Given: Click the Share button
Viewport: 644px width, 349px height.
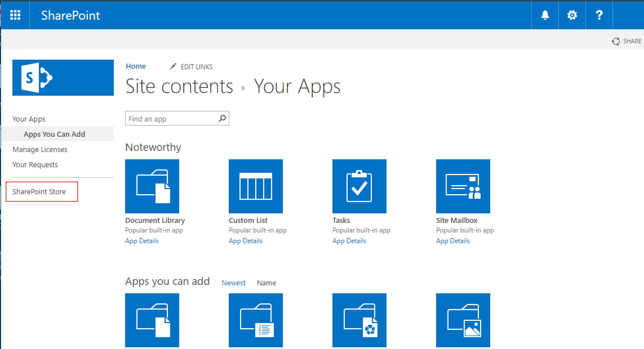Looking at the screenshot, I should pyautogui.click(x=628, y=41).
